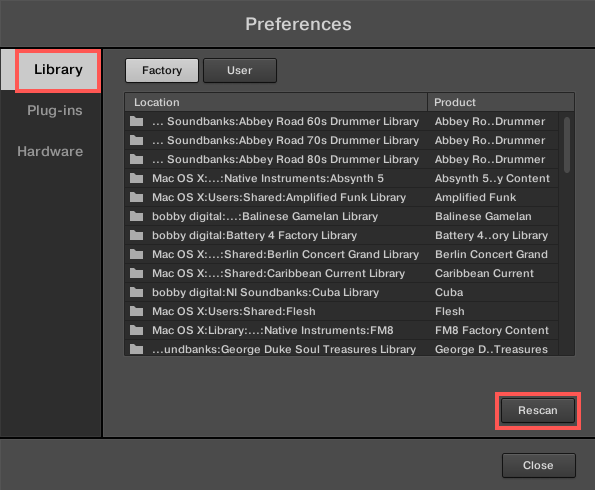Viewport: 595px width, 490px height.
Task: Click folder icon of Balinese Gamelan Library row
Action: tap(136, 216)
